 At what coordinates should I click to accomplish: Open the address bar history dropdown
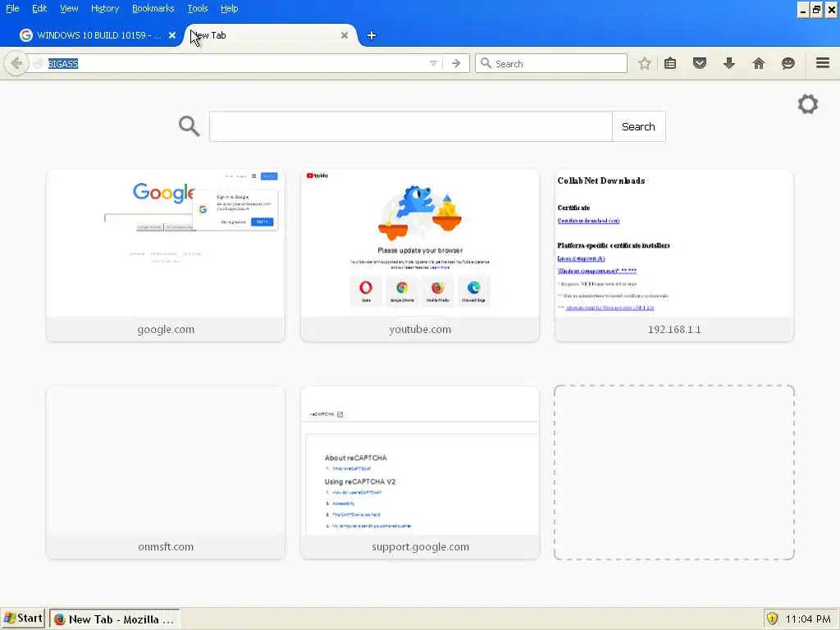pyautogui.click(x=433, y=63)
